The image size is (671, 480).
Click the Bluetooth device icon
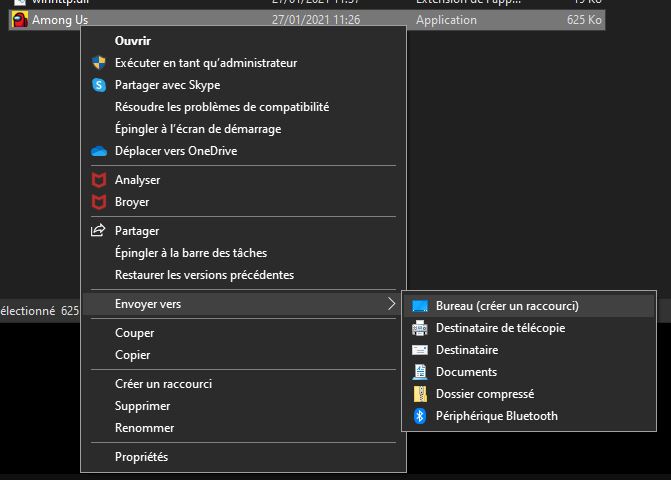pos(420,416)
